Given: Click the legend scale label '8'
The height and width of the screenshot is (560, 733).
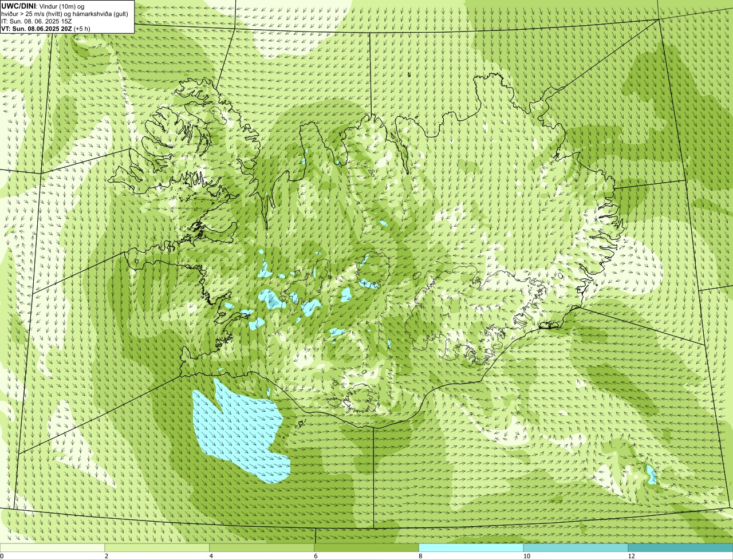Looking at the screenshot, I should click(420, 556).
